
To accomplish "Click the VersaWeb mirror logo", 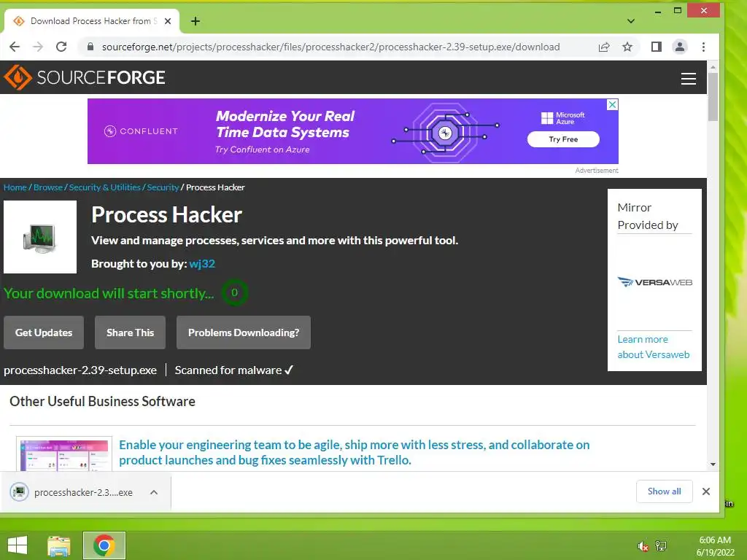I will pyautogui.click(x=654, y=282).
